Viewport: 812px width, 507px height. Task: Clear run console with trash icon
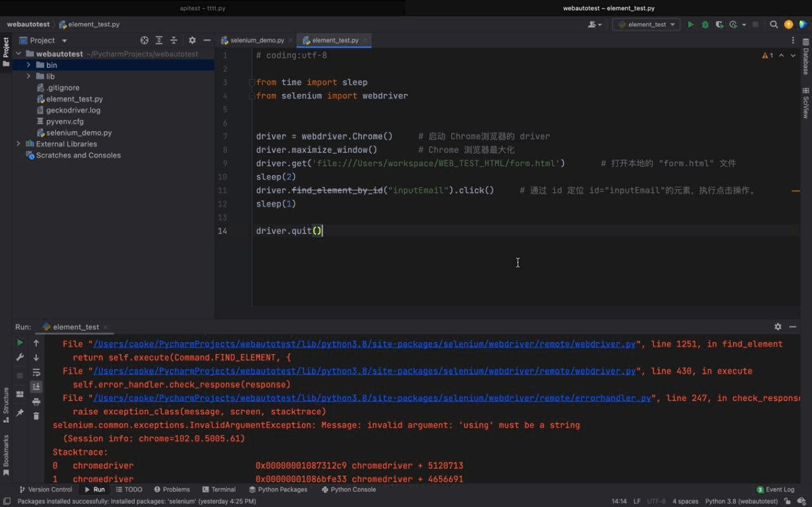[36, 416]
